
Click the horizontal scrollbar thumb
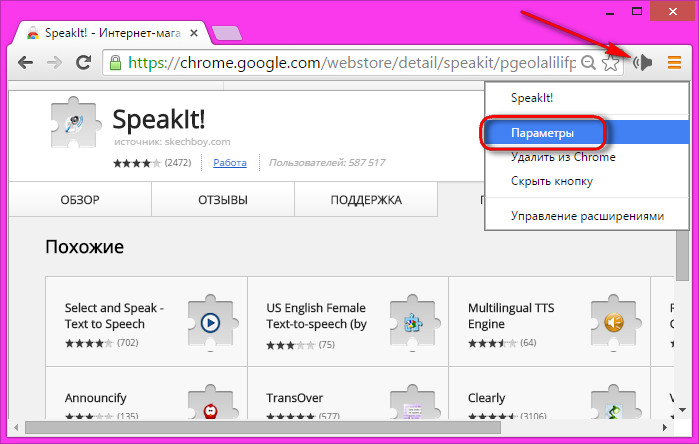(263, 428)
